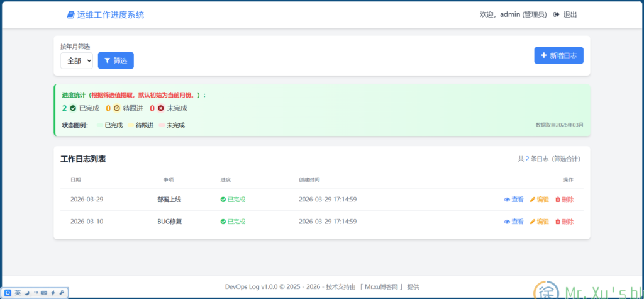View the BUG修复 log entry
The image size is (644, 299).
click(514, 222)
